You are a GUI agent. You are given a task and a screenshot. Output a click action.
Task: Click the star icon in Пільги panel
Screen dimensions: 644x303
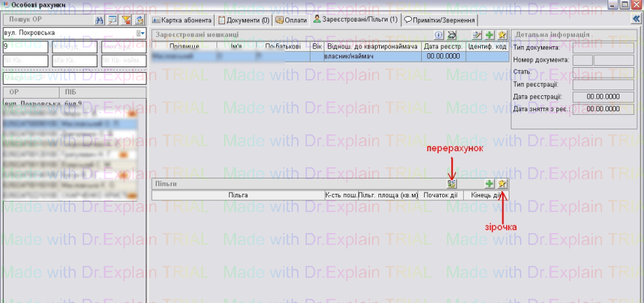(x=502, y=183)
